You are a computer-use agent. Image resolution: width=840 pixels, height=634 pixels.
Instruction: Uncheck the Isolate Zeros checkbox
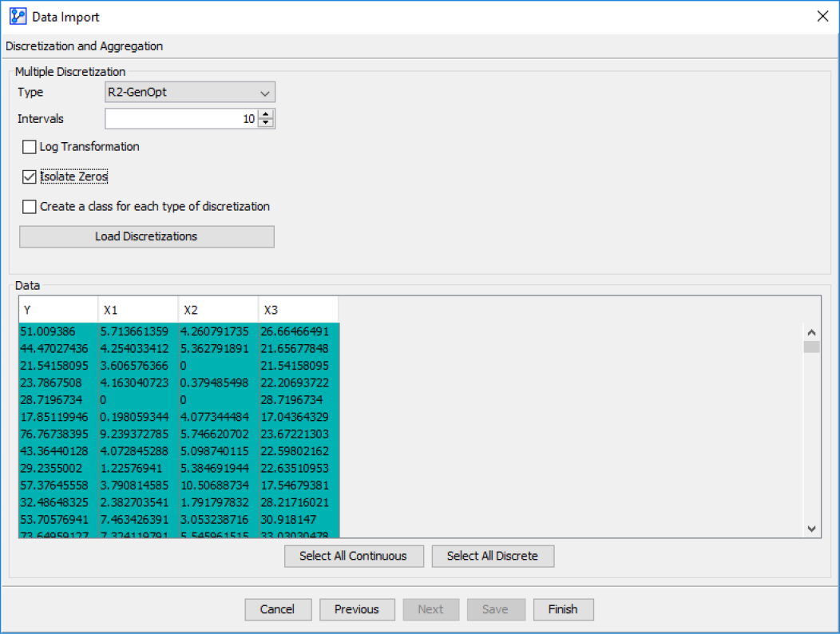pyautogui.click(x=30, y=176)
